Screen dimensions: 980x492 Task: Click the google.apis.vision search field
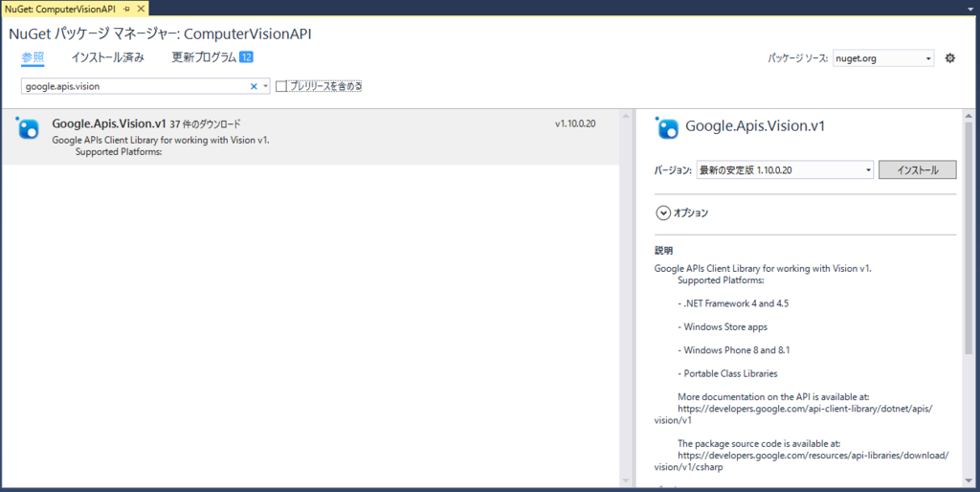[134, 86]
